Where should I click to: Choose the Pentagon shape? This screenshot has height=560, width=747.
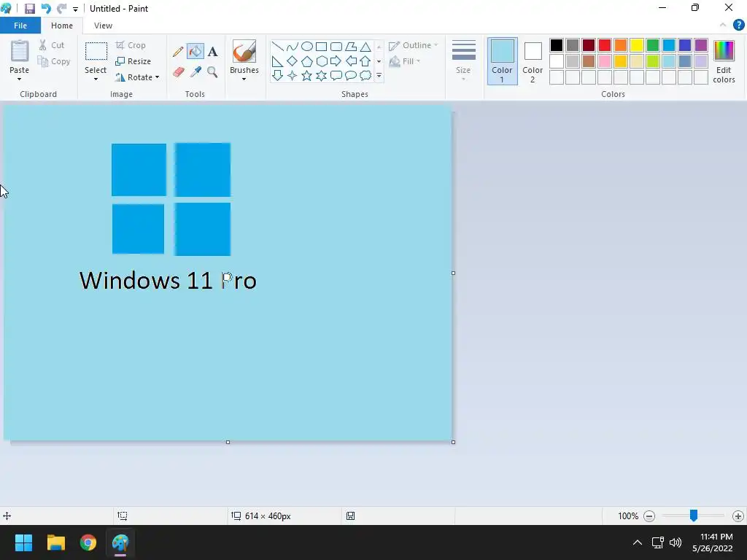click(x=307, y=61)
